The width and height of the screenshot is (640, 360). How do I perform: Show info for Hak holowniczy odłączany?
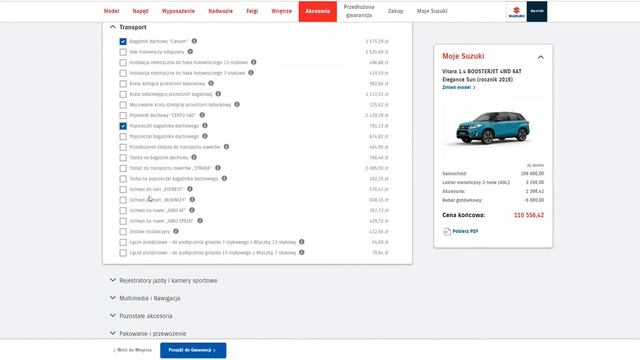coord(190,51)
